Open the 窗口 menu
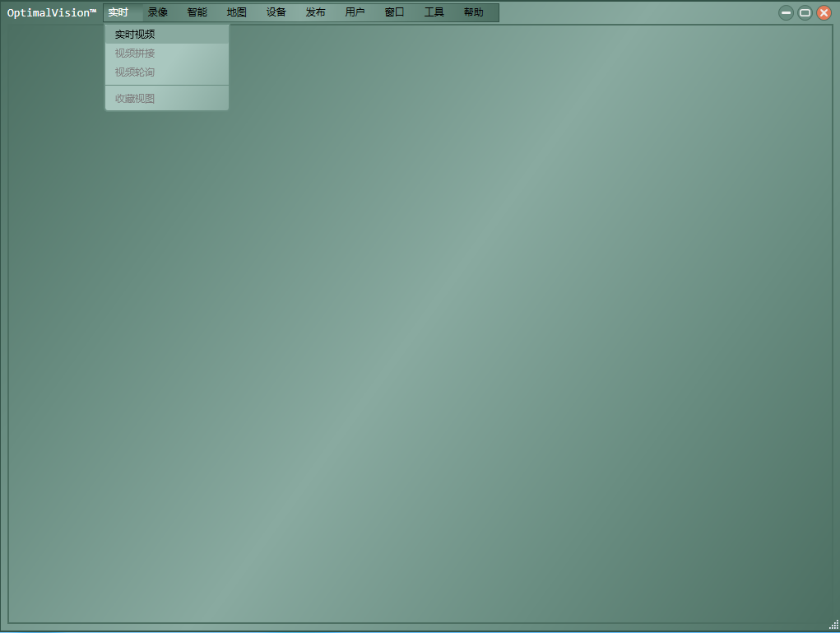Viewport: 840px width, 633px height. coord(395,12)
